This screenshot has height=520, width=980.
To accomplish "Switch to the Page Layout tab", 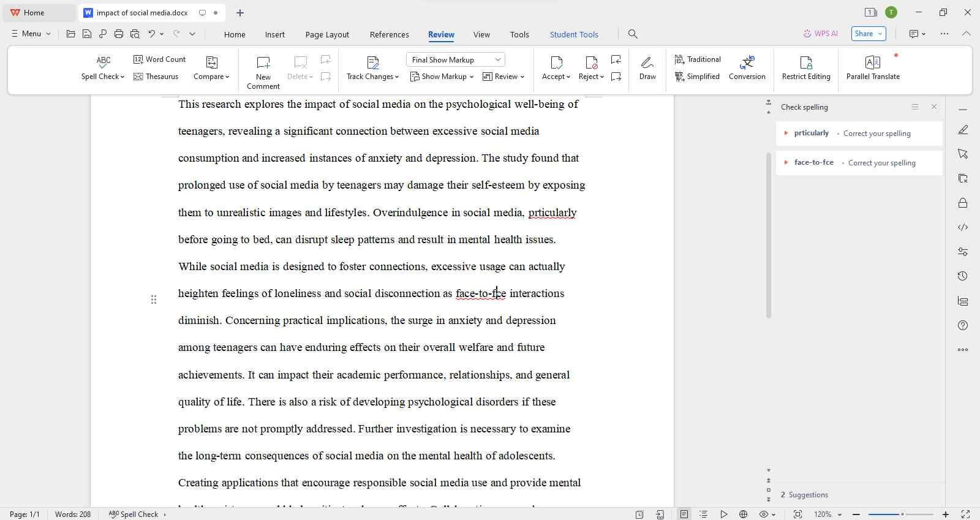I will click(327, 34).
